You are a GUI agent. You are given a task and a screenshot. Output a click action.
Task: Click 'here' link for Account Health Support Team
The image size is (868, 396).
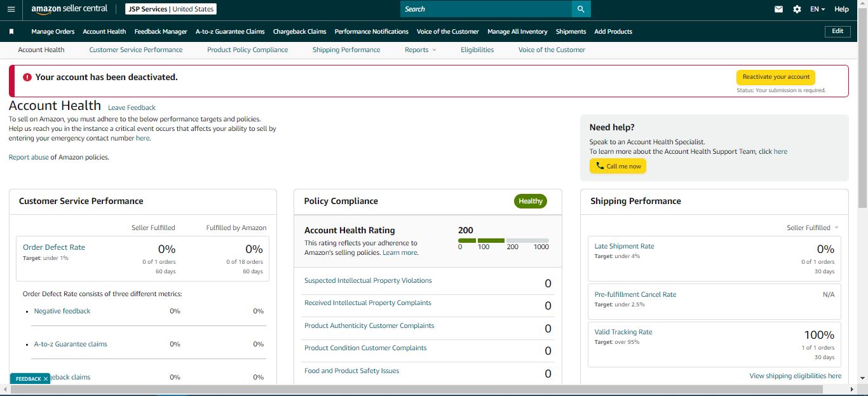(780, 151)
